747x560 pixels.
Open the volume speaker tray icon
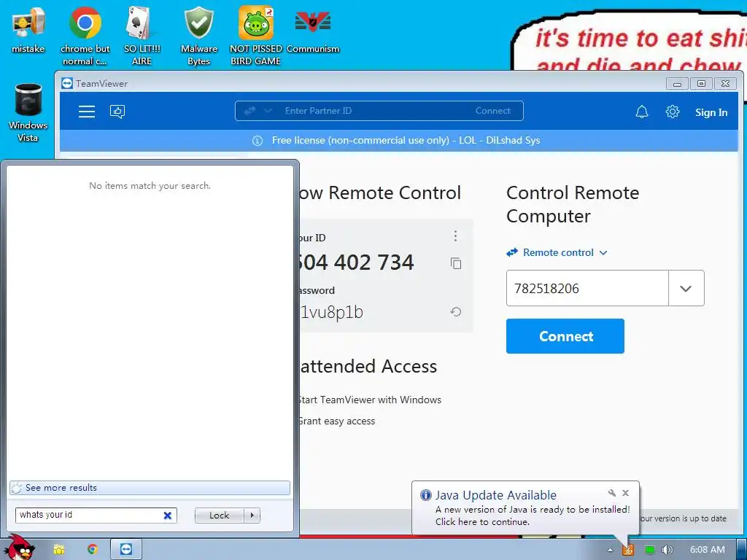click(667, 550)
